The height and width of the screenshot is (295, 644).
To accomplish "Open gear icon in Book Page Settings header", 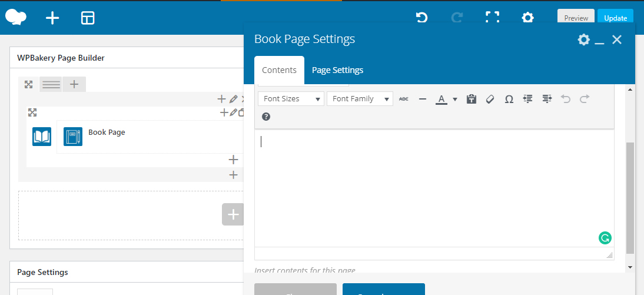I will [x=583, y=39].
